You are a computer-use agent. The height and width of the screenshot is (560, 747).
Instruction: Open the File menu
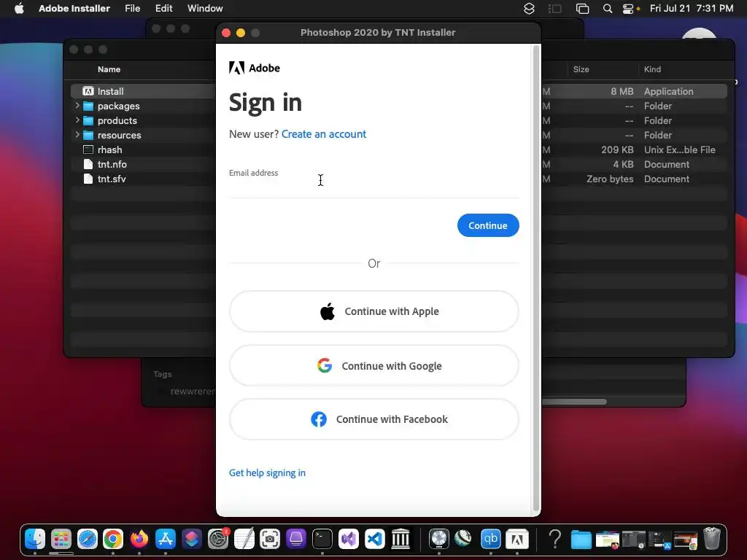[x=133, y=8]
